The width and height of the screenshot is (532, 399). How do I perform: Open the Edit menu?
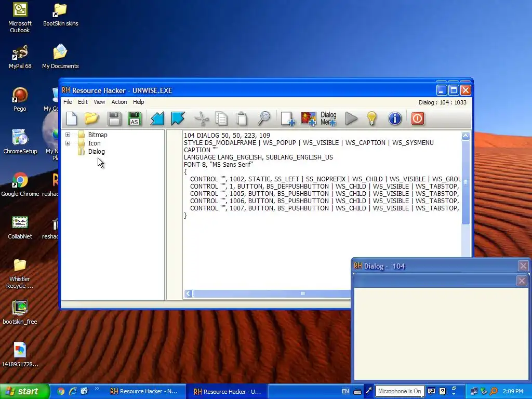click(x=83, y=102)
